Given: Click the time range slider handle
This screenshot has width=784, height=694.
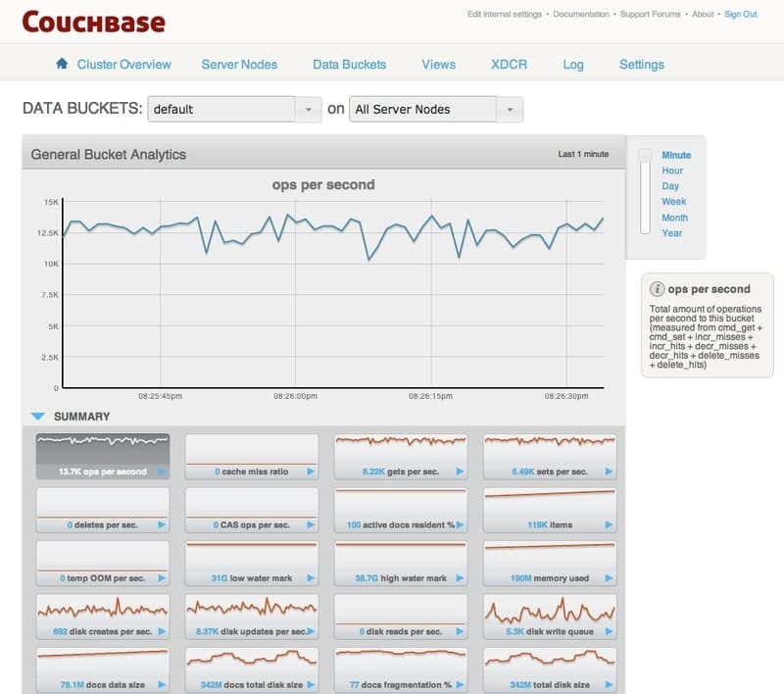Looking at the screenshot, I should point(645,155).
